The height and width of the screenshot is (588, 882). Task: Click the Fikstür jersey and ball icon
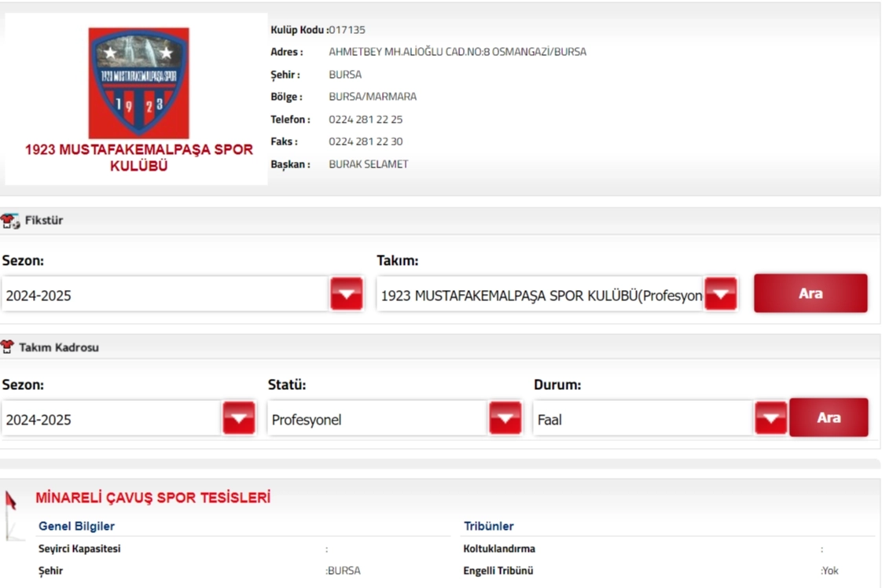(10, 221)
